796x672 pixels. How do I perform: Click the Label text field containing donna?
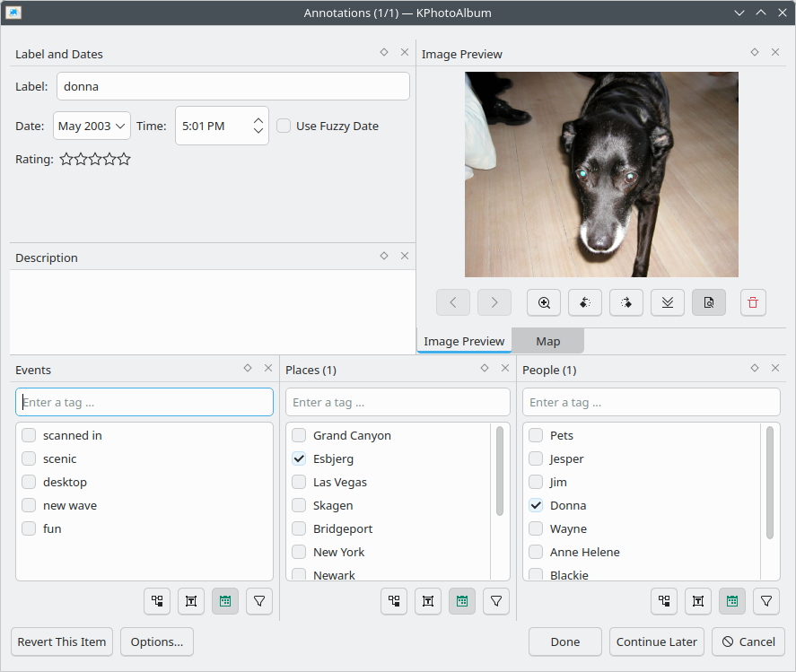[x=233, y=86]
